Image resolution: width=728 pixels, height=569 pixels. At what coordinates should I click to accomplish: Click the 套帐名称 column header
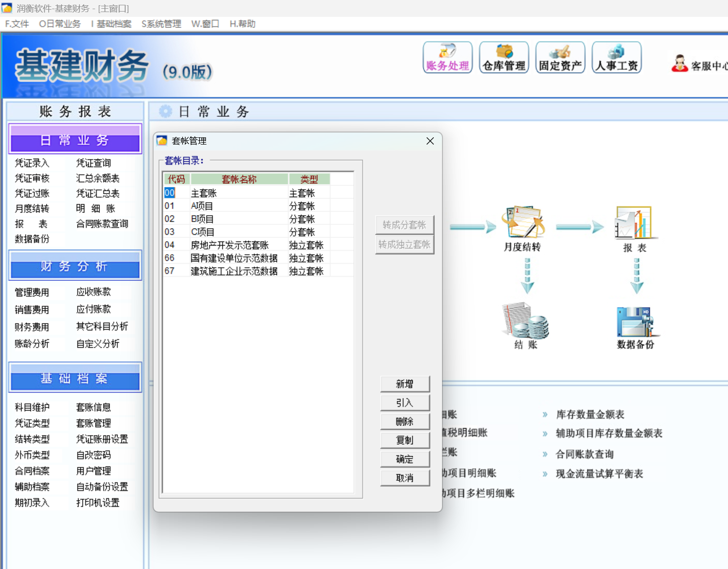tap(239, 179)
